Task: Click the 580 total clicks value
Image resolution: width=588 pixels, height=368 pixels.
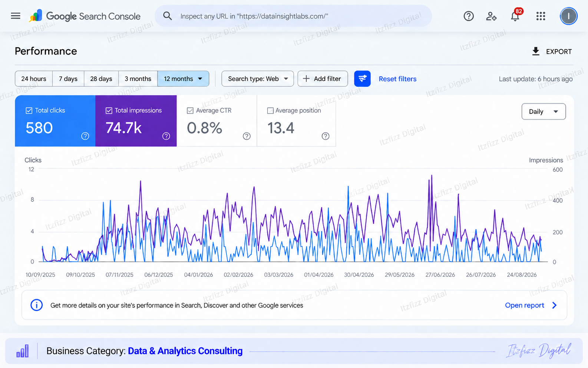Action: [x=39, y=128]
